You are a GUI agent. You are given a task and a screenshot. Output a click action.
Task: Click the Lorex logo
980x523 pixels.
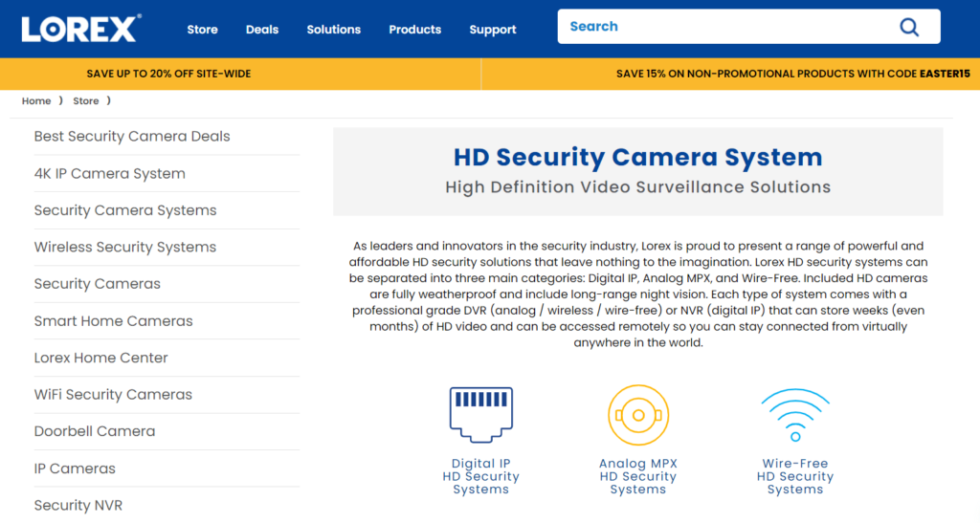[x=80, y=29]
